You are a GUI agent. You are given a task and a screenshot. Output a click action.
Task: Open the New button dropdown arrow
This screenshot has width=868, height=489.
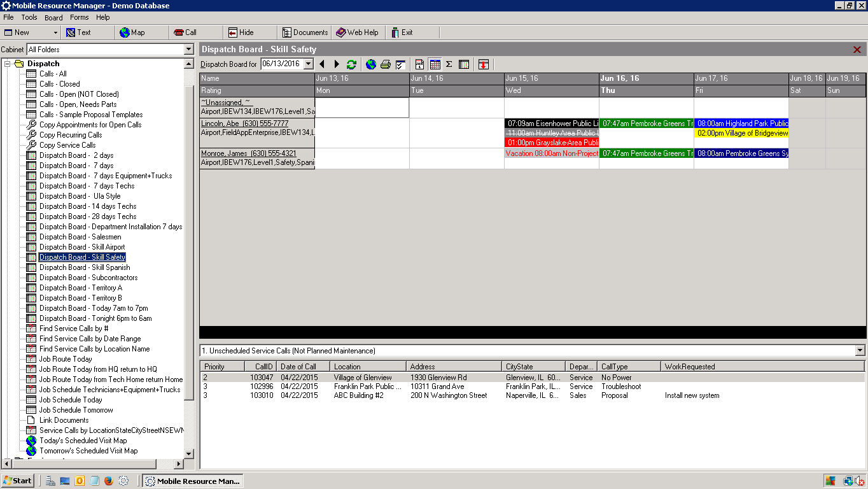pos(55,32)
